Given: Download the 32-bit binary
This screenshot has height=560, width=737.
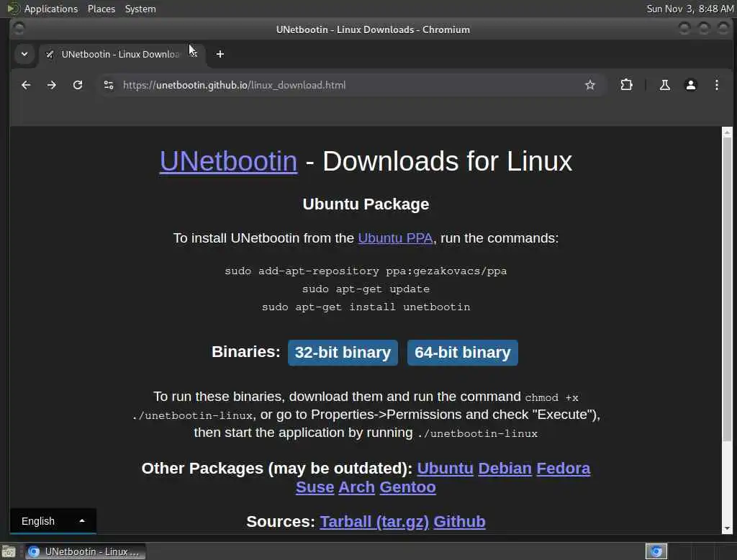Looking at the screenshot, I should pos(343,352).
